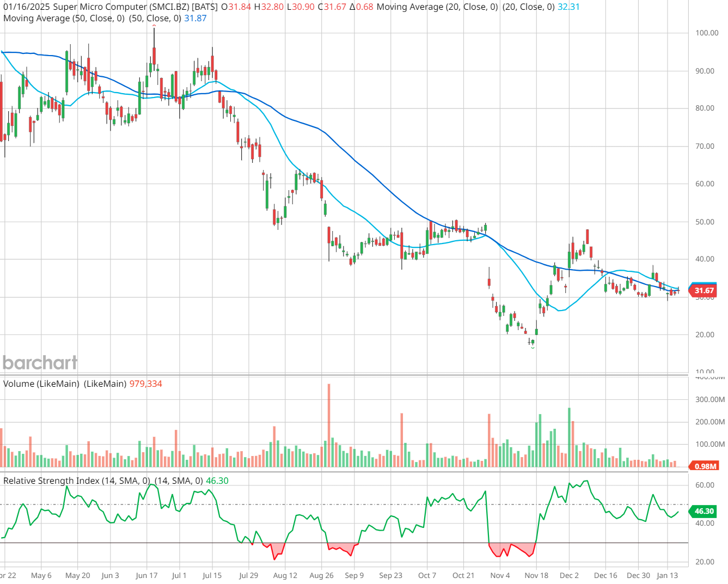Click the 50.00 price axis label

705,222
